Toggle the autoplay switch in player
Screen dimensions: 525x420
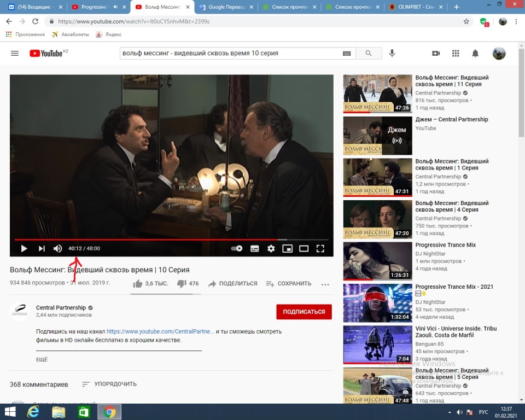[237, 248]
